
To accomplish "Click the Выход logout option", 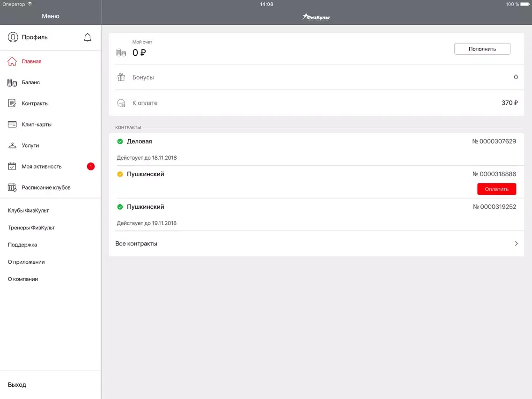I will [17, 385].
